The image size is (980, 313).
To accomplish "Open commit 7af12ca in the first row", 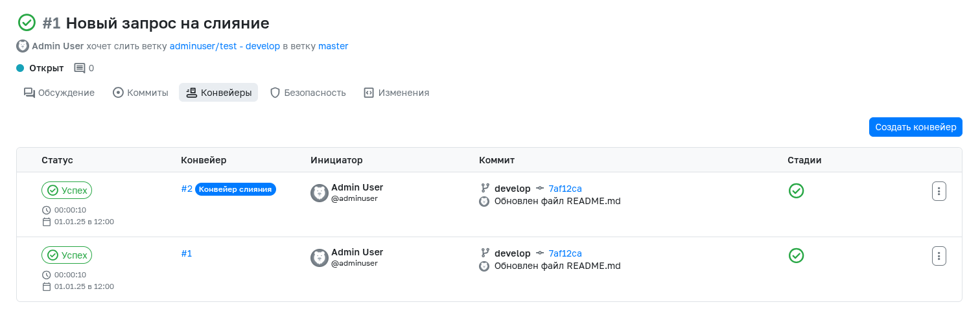I will (x=565, y=189).
